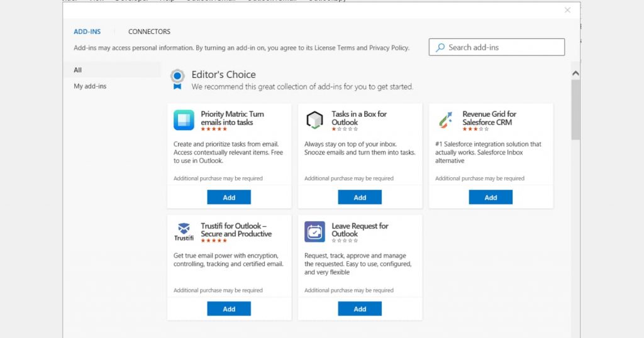Click the magnifier icon in search box
The width and height of the screenshot is (644, 338).
click(x=440, y=48)
